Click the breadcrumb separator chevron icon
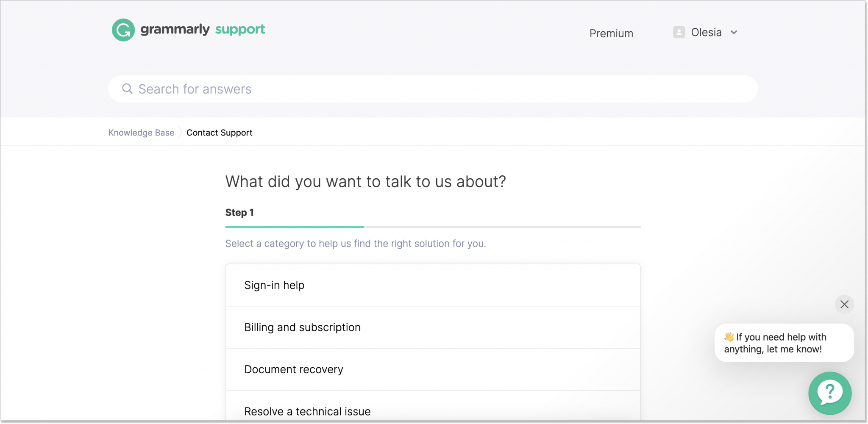 [x=180, y=132]
